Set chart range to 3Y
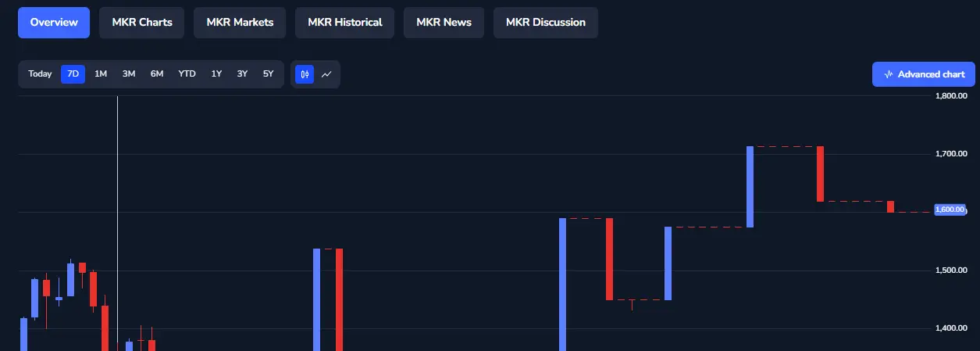 click(x=242, y=74)
